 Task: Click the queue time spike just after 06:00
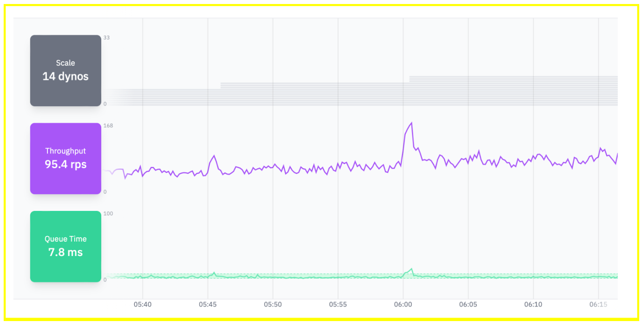point(411,269)
